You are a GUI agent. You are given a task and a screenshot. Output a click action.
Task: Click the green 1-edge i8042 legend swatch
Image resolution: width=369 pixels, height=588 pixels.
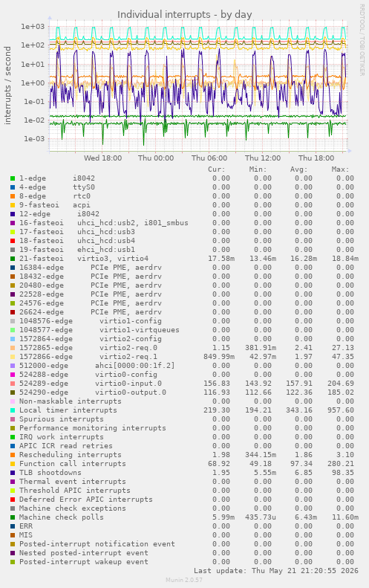tap(13, 178)
